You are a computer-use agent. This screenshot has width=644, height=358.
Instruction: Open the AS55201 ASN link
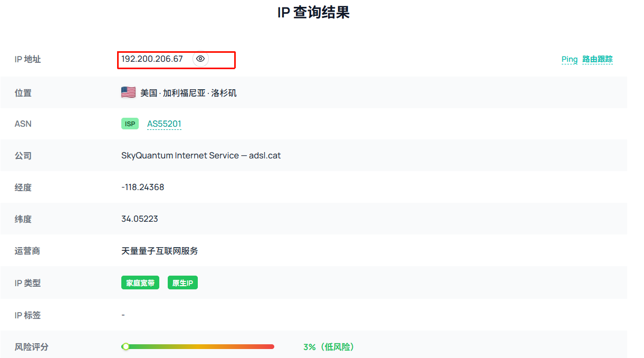[164, 124]
